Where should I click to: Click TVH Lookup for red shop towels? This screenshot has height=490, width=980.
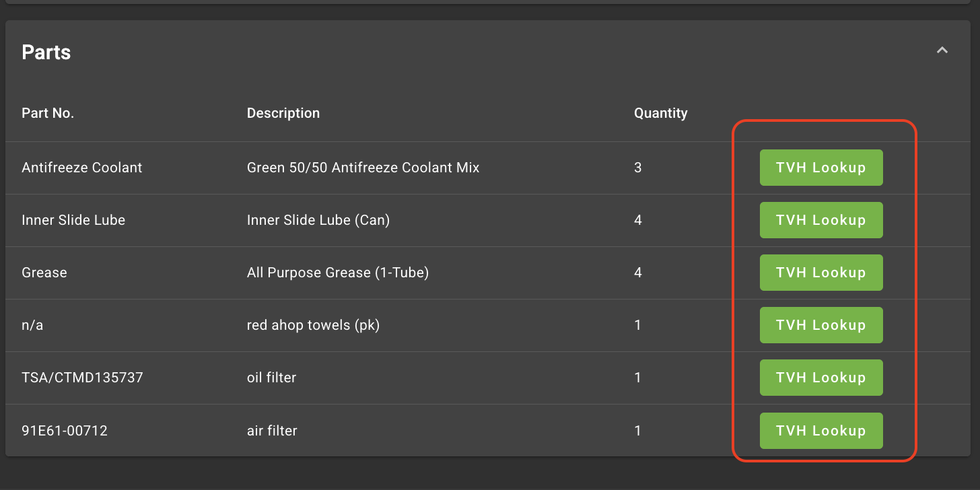click(821, 325)
